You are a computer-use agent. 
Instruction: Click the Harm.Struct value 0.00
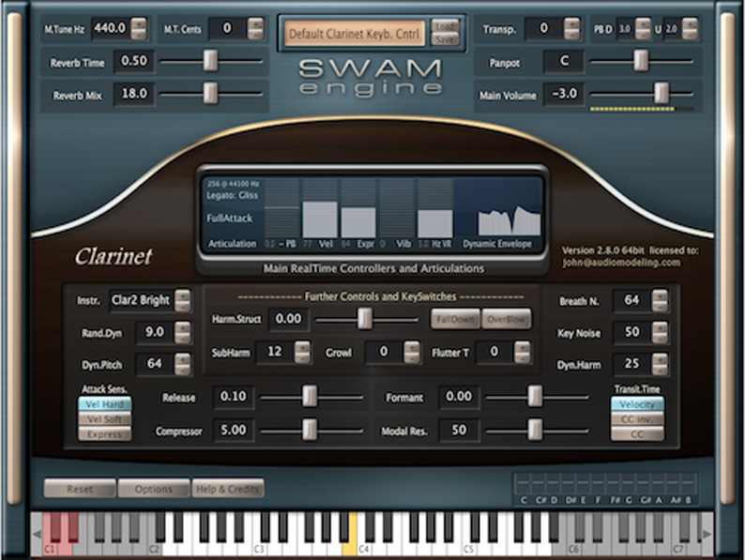coord(288,319)
